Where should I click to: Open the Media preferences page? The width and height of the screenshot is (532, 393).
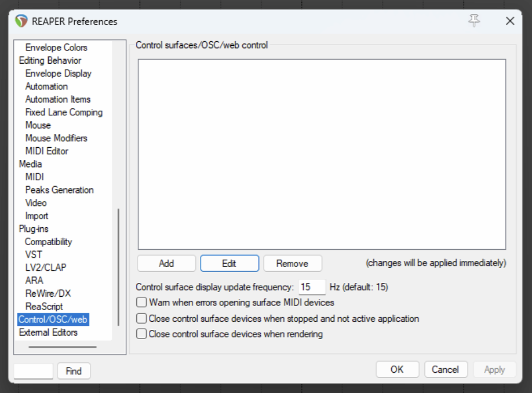click(31, 164)
